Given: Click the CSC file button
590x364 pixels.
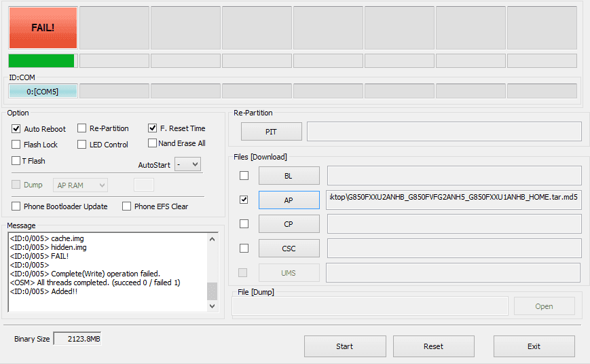Looking at the screenshot, I should click(x=289, y=249).
